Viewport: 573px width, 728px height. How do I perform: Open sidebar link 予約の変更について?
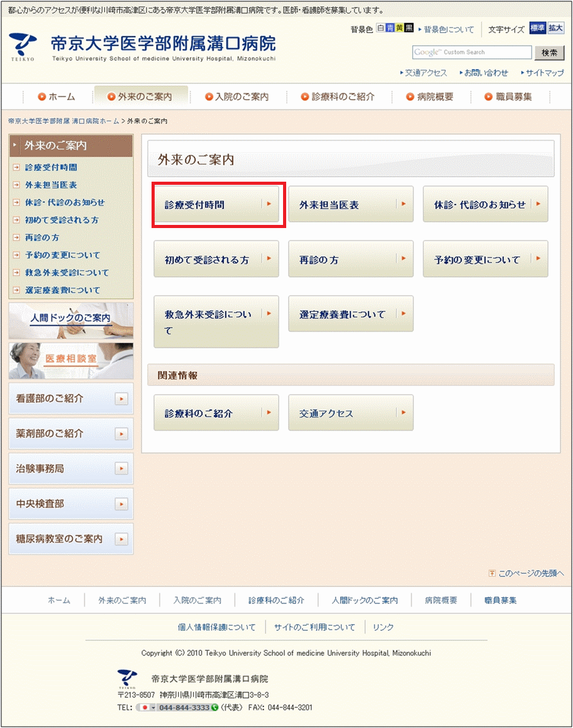pyautogui.click(x=63, y=256)
